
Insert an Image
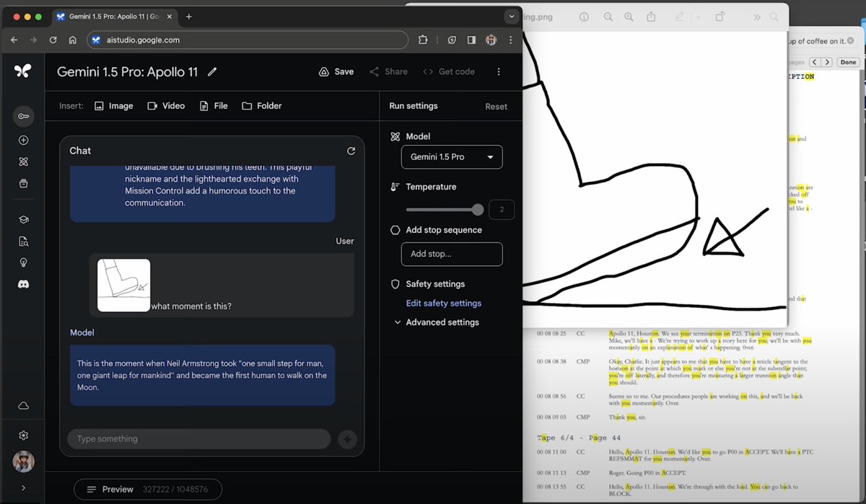(x=114, y=106)
